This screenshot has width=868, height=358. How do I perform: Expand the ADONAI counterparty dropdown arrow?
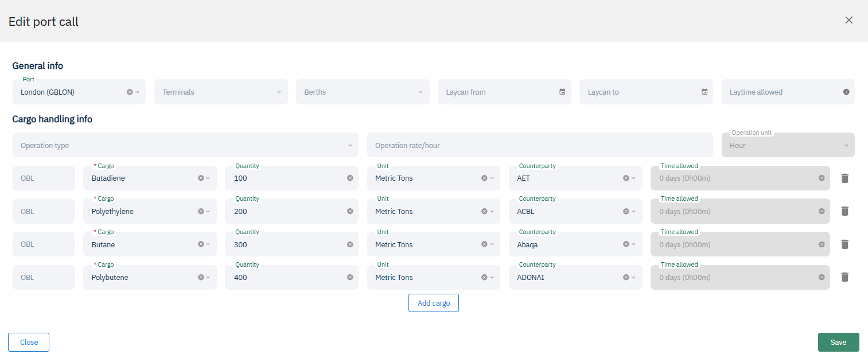(x=633, y=277)
